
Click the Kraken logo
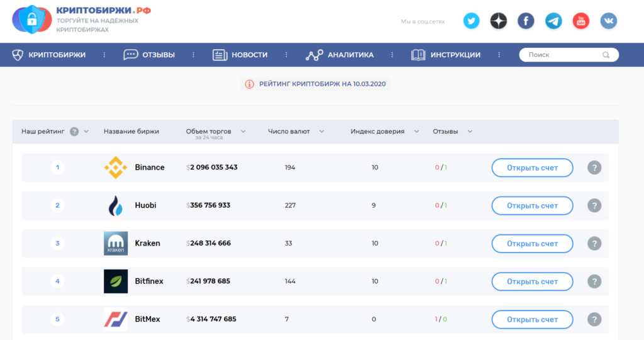pos(116,244)
